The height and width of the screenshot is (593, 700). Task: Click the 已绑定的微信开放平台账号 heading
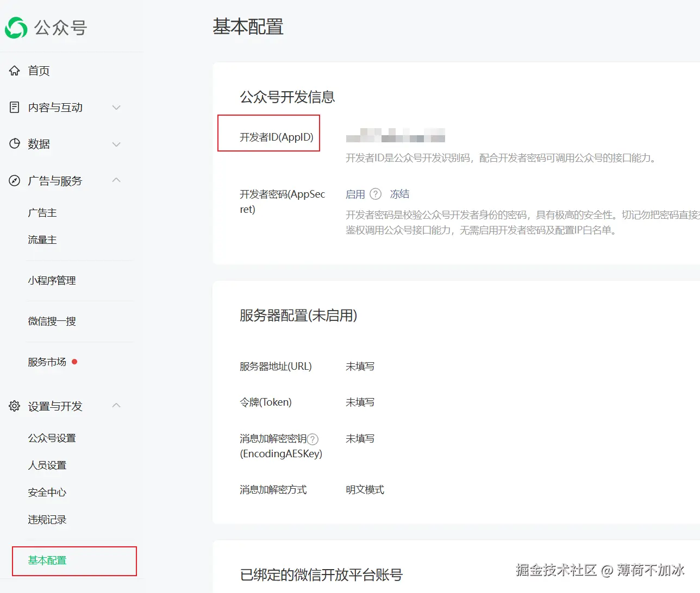[321, 575]
